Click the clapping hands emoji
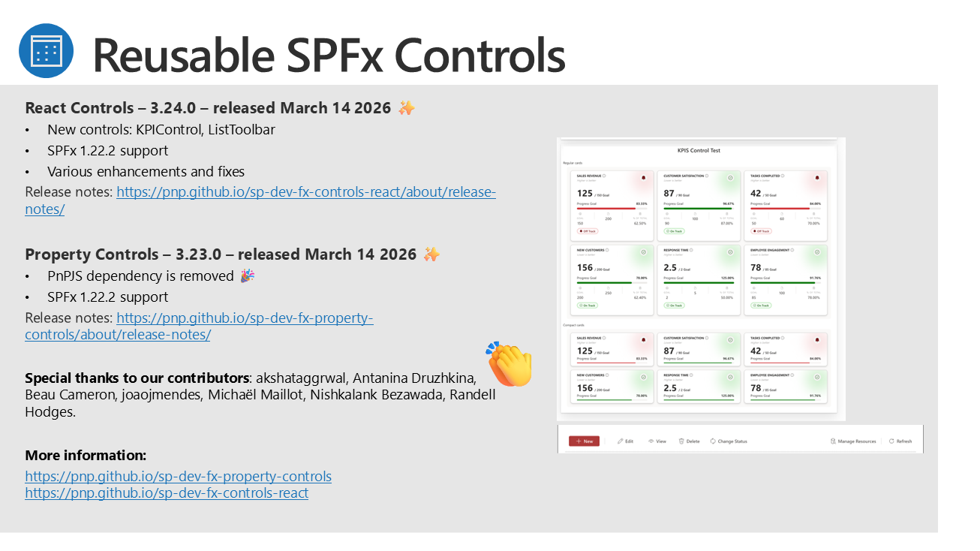The height and width of the screenshot is (551, 980). [510, 365]
